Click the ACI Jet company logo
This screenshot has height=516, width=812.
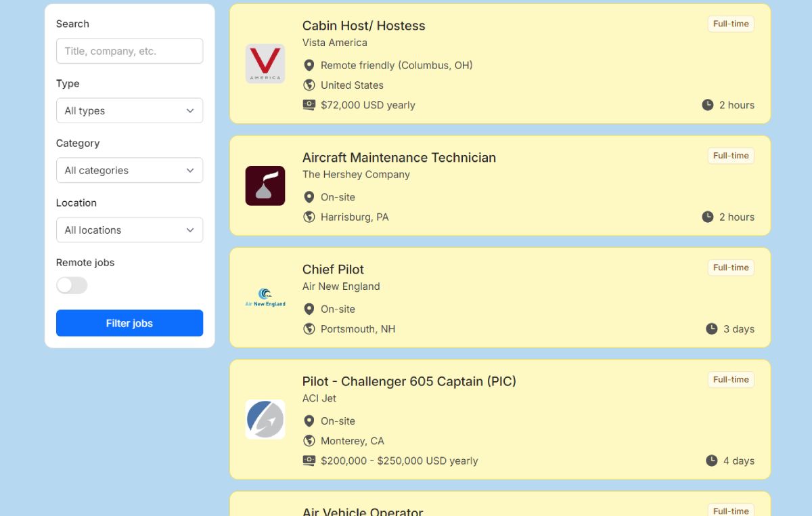tap(265, 419)
